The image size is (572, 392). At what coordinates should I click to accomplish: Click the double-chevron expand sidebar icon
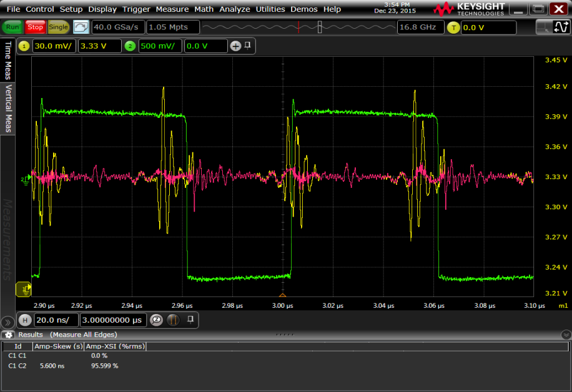tap(7, 322)
